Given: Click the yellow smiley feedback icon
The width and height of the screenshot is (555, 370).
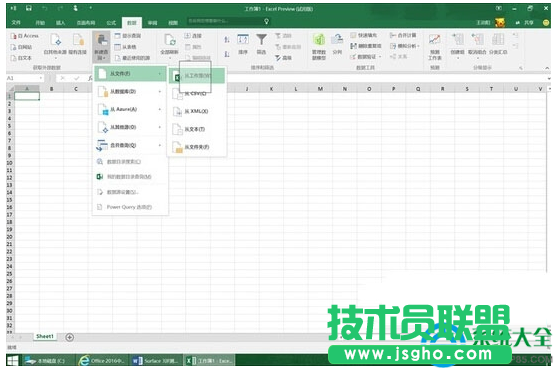Looking at the screenshot, I should pyautogui.click(x=546, y=23).
